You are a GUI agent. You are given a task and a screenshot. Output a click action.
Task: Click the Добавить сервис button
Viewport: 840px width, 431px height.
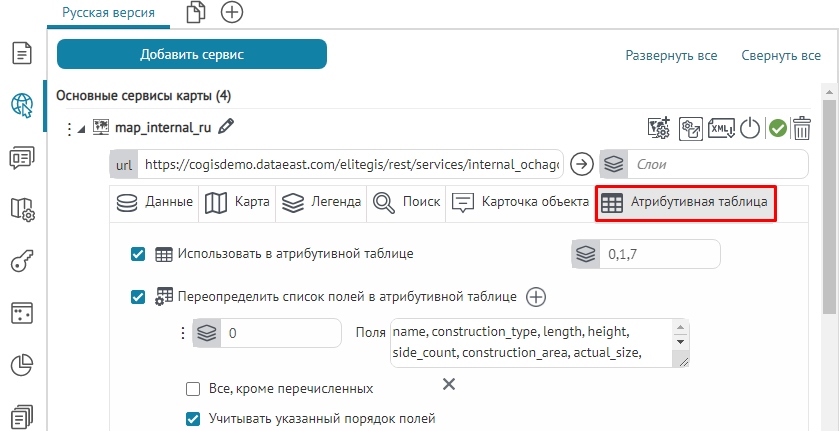[x=192, y=54]
